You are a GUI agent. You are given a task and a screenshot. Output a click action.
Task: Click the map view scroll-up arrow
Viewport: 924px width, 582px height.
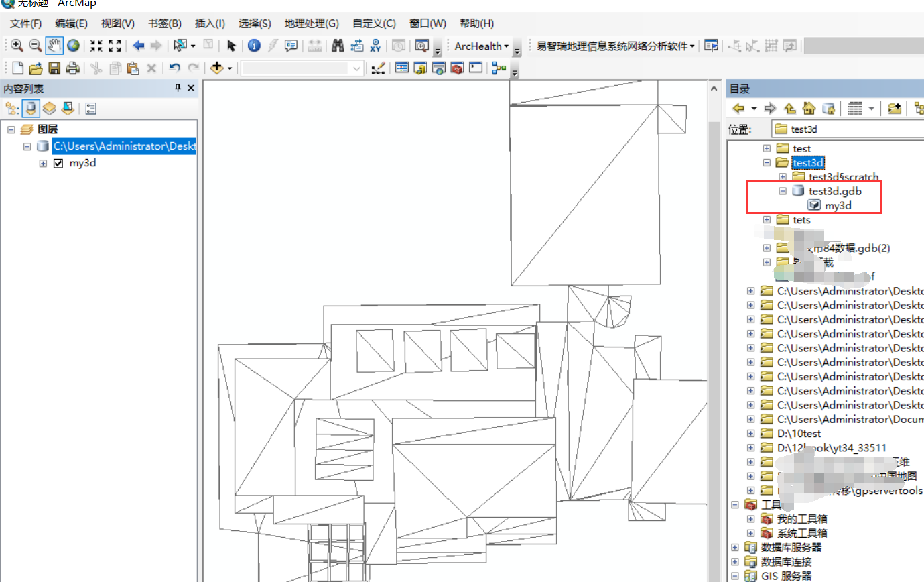click(x=715, y=88)
